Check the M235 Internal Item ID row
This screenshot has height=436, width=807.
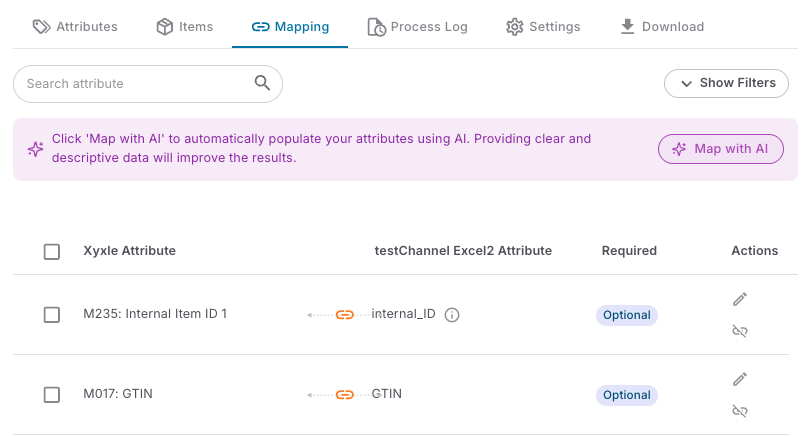52,315
